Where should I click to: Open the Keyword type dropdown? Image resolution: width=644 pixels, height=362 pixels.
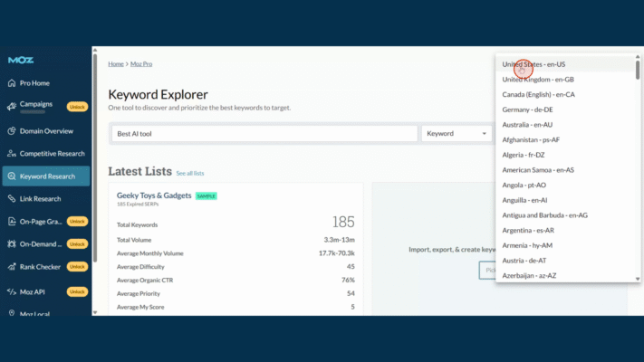pos(457,134)
